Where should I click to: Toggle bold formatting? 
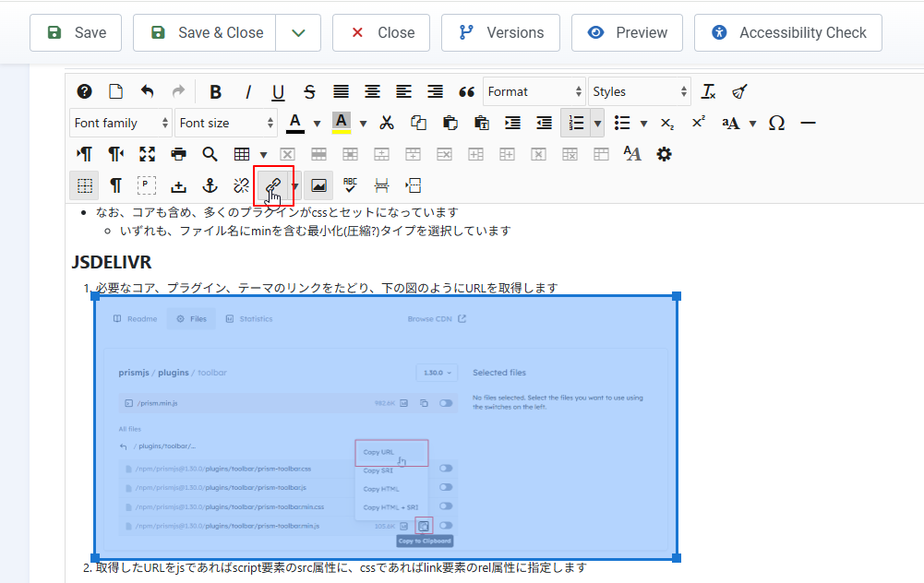pos(215,91)
